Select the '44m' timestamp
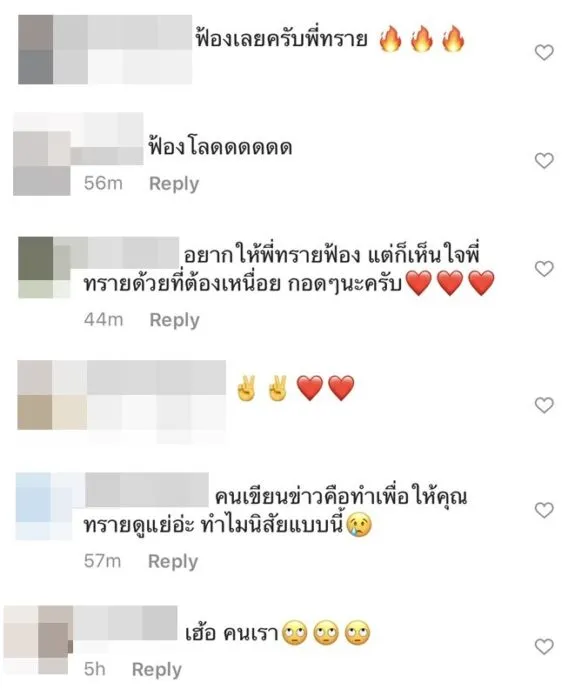Image resolution: width=588 pixels, height=696 pixels. 103,320
